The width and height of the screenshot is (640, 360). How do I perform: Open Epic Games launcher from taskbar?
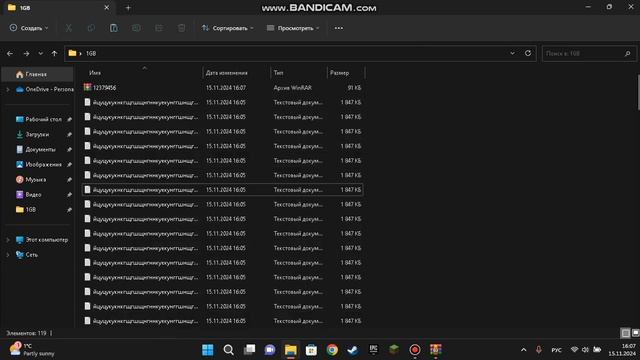coord(373,350)
